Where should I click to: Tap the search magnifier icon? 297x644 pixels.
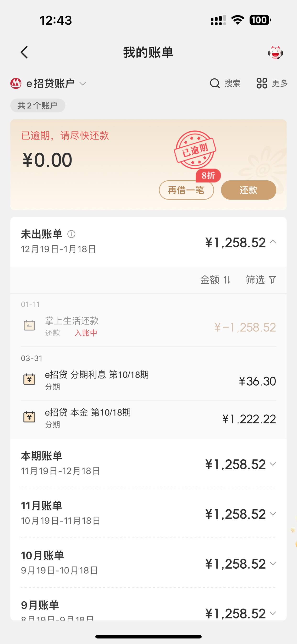[x=215, y=83]
